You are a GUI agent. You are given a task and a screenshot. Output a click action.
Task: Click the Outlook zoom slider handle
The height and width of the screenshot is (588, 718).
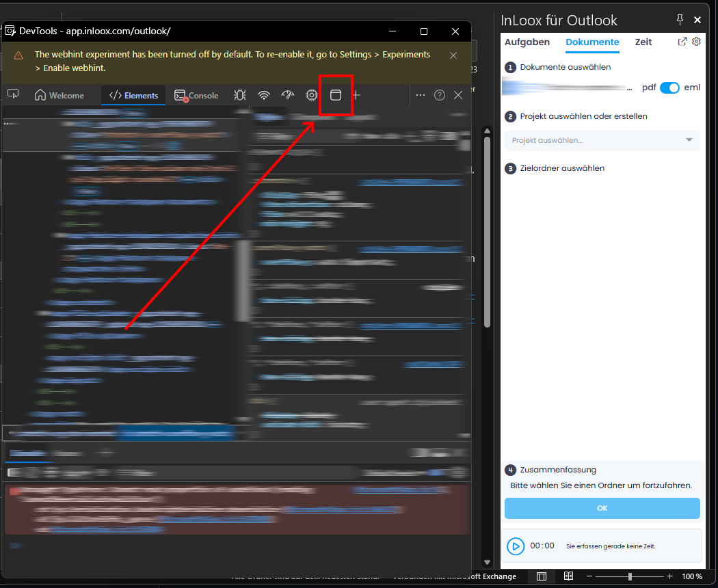coord(630,576)
